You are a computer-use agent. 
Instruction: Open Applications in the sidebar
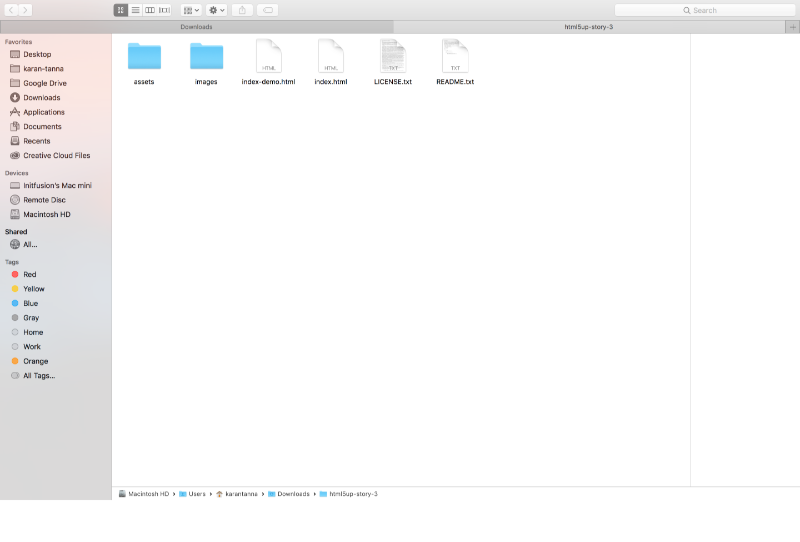click(56, 112)
